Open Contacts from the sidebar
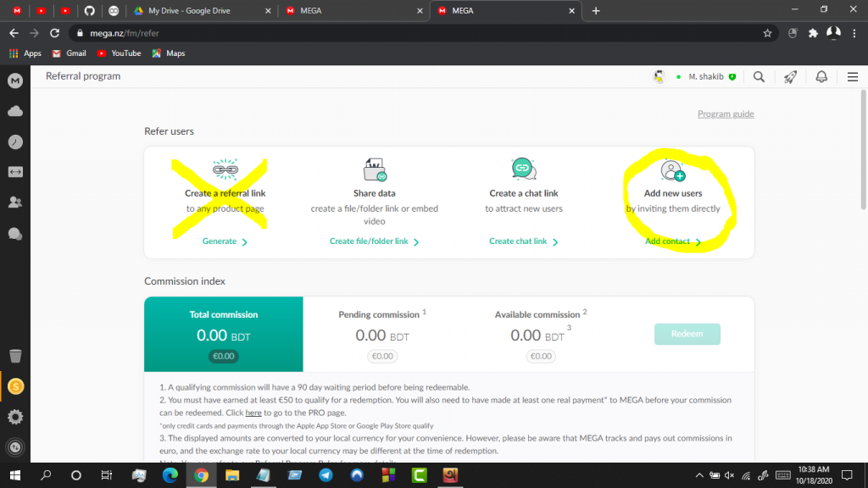The width and height of the screenshot is (868, 488). click(15, 202)
